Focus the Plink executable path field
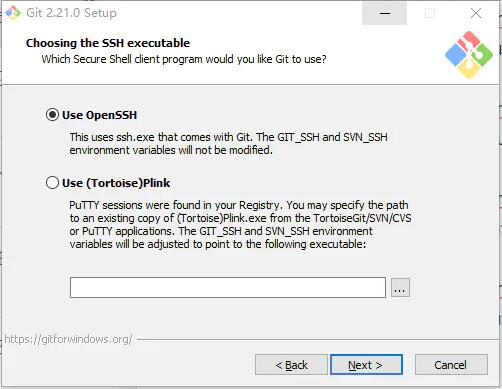Screen dimensions: 502x389 click(x=228, y=287)
